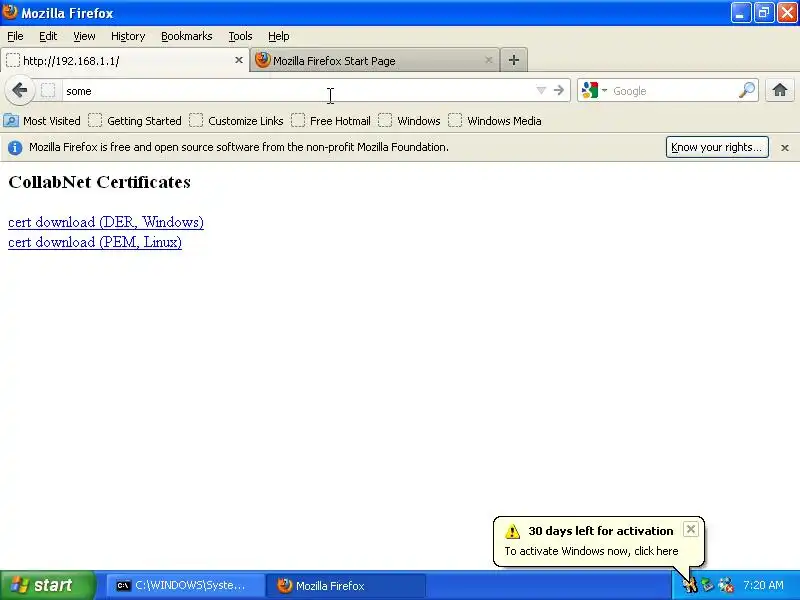
Task: Click the 'CollabNet Certificates' heading
Action: pos(99,182)
